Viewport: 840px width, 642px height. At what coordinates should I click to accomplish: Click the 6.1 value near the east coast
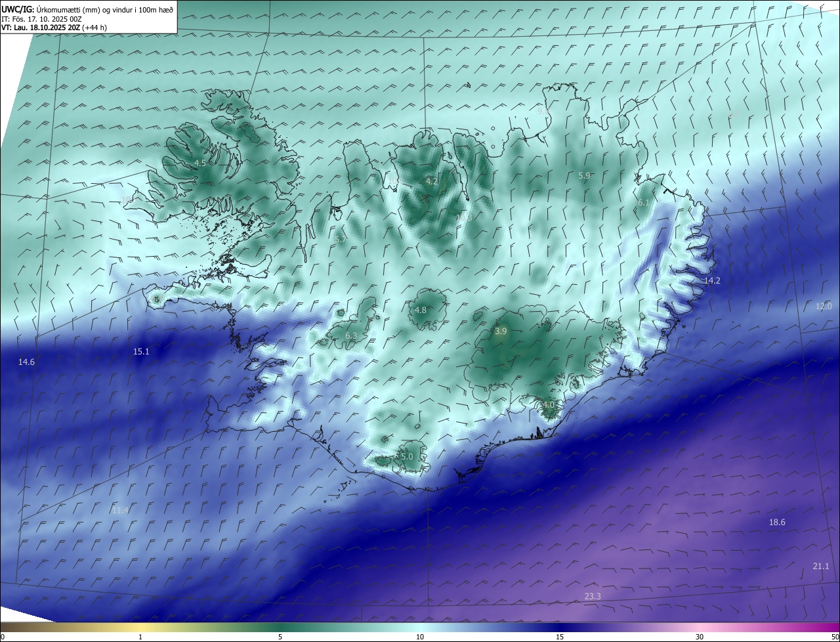pyautogui.click(x=644, y=203)
